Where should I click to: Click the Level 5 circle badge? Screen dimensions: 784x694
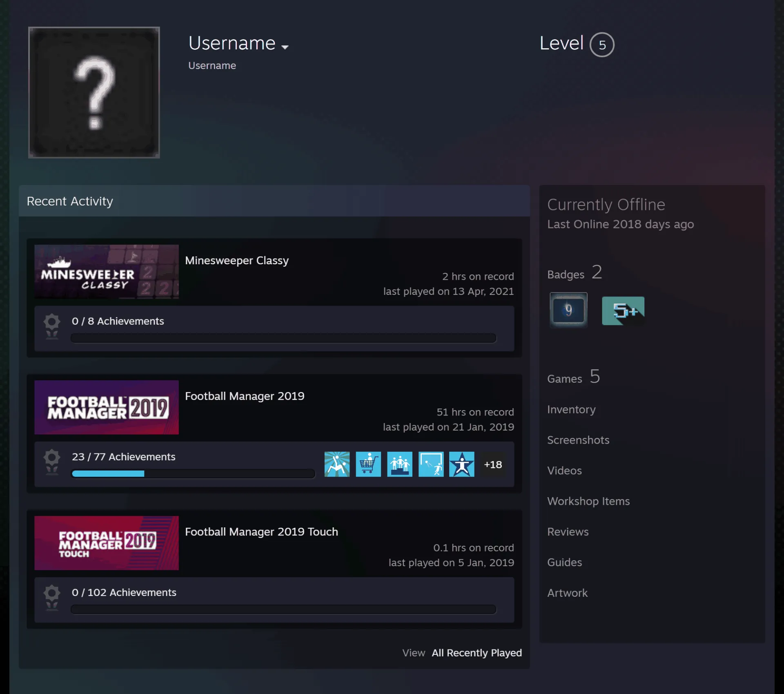click(602, 45)
